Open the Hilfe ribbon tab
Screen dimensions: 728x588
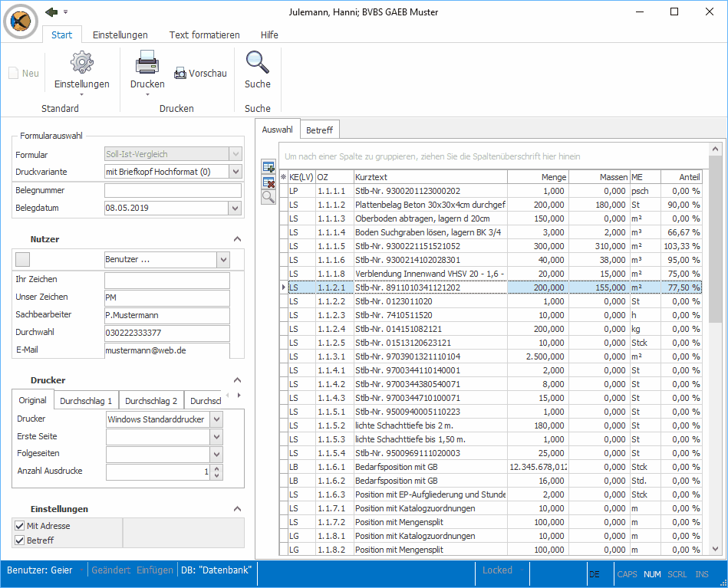point(269,34)
